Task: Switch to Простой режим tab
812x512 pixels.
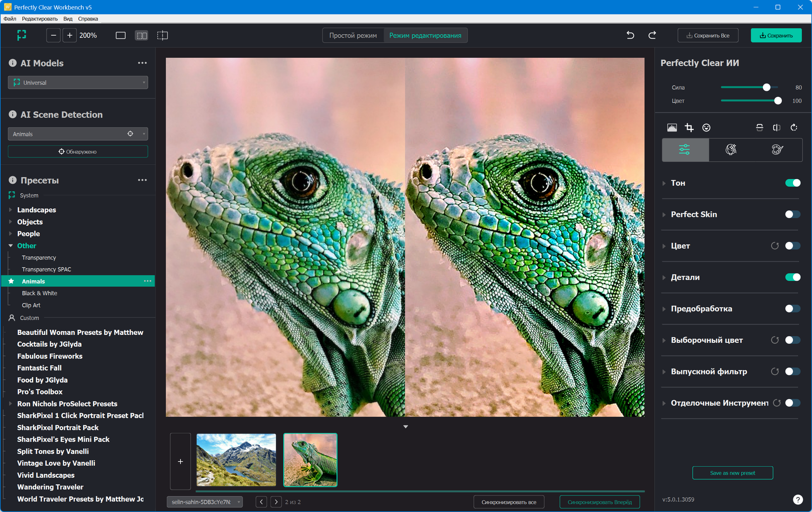Action: (x=353, y=36)
